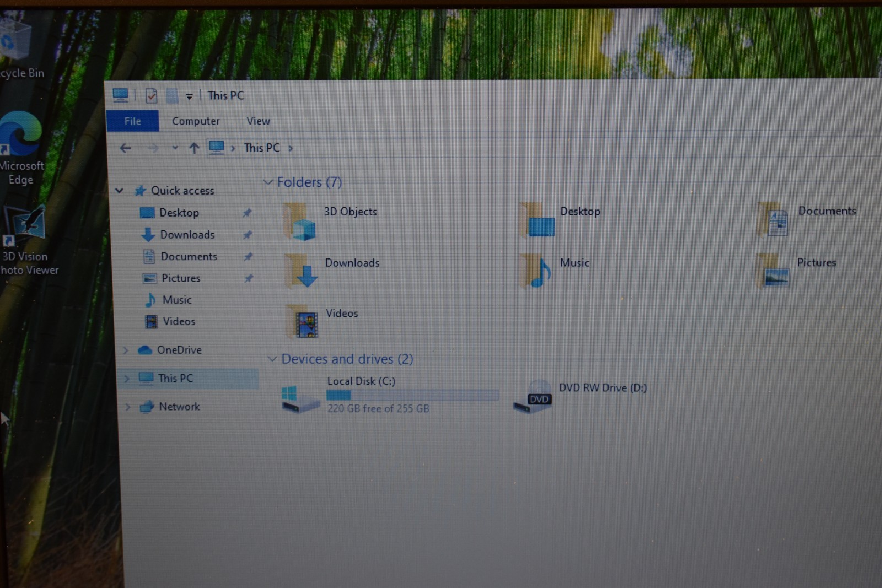Open the Downloads folder icon in Folders
This screenshot has width=882, height=588.
click(x=301, y=271)
